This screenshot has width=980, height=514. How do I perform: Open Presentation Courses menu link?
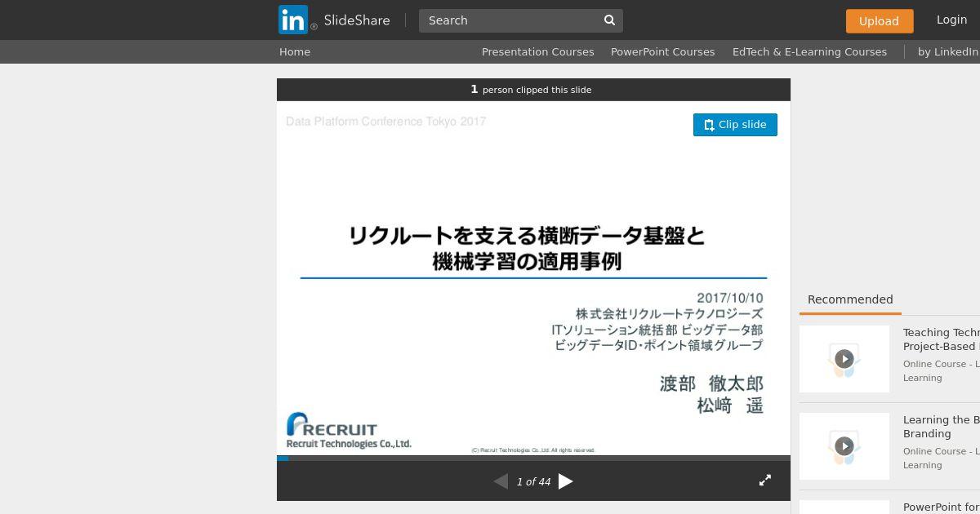[537, 51]
